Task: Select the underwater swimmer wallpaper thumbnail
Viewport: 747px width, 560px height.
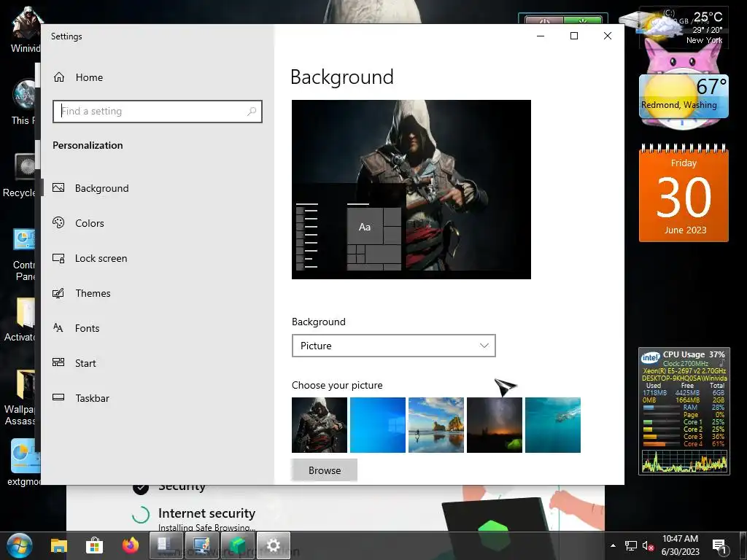Action: click(553, 425)
